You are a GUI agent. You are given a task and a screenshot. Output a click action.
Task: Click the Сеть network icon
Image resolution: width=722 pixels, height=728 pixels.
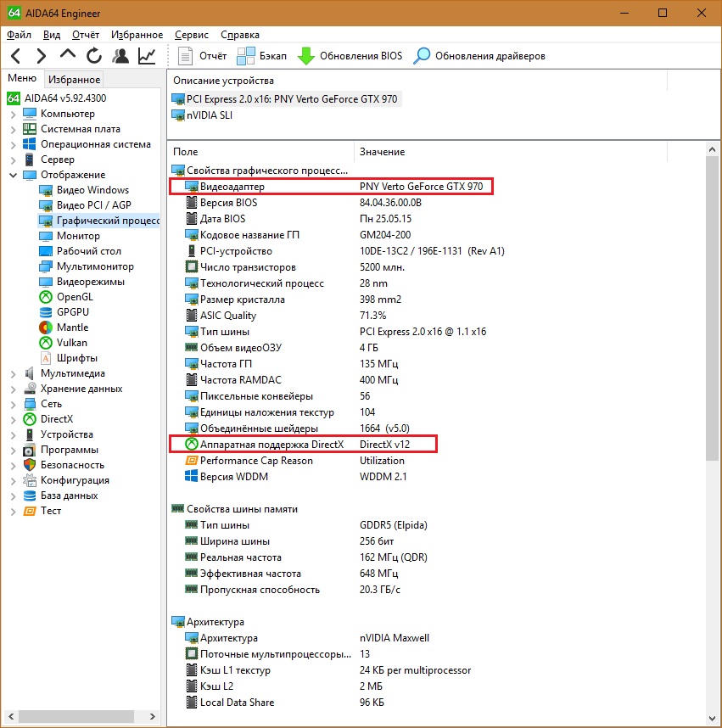click(x=30, y=404)
